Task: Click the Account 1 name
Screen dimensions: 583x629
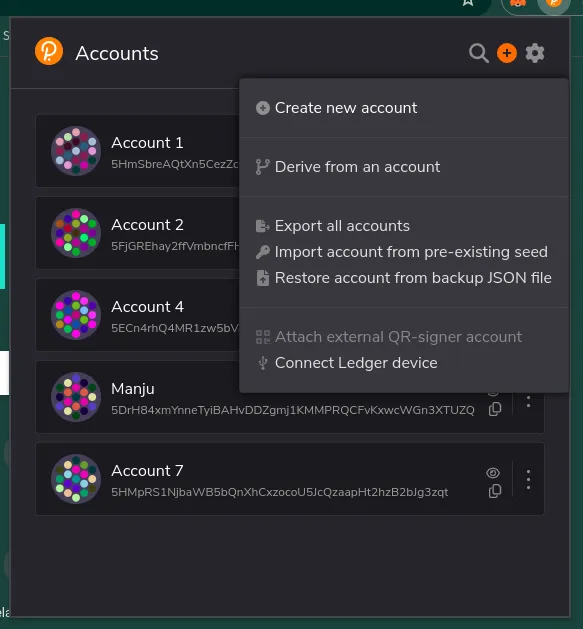Action: [x=147, y=143]
